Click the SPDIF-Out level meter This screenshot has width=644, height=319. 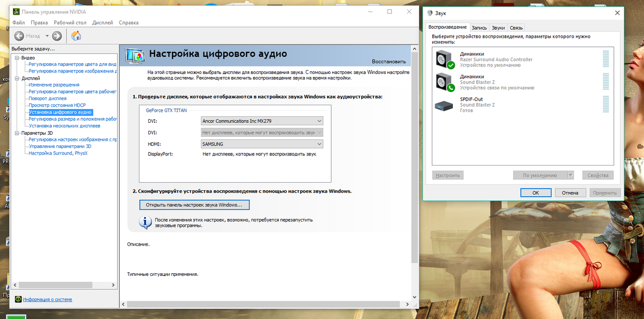(606, 105)
